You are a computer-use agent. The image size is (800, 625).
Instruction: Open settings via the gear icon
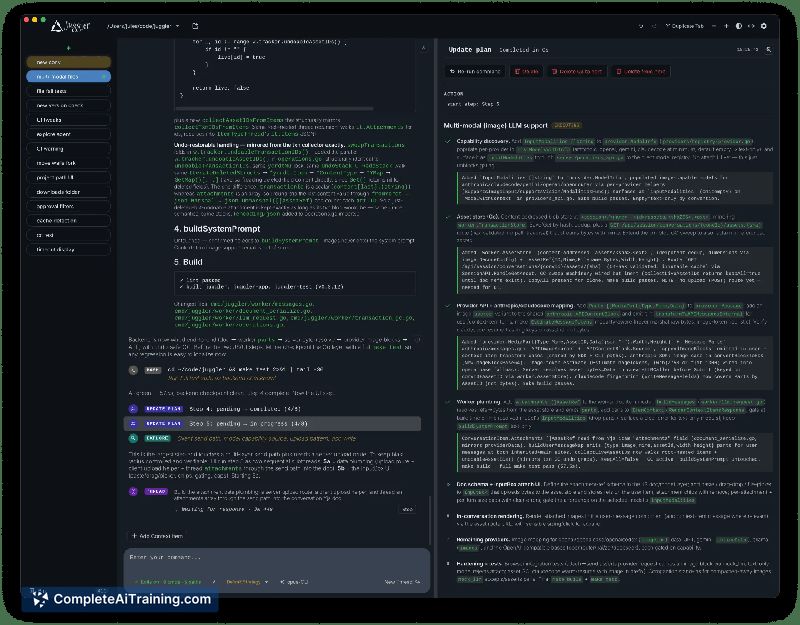pos(764,26)
